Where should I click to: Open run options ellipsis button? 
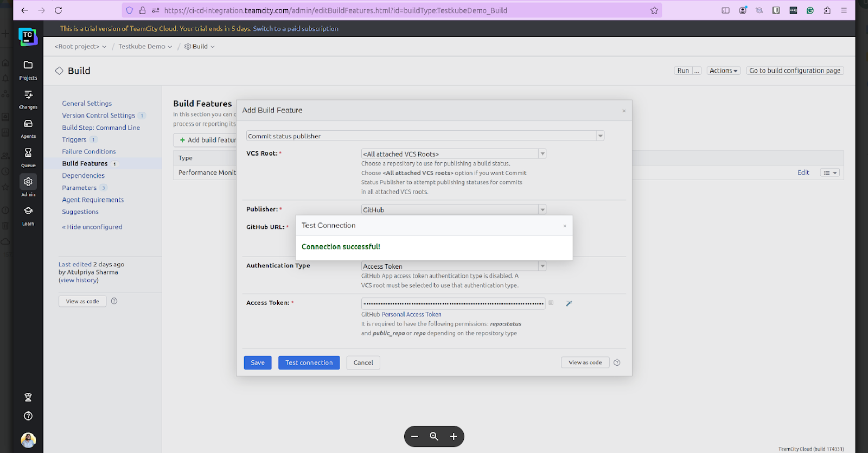click(x=697, y=71)
